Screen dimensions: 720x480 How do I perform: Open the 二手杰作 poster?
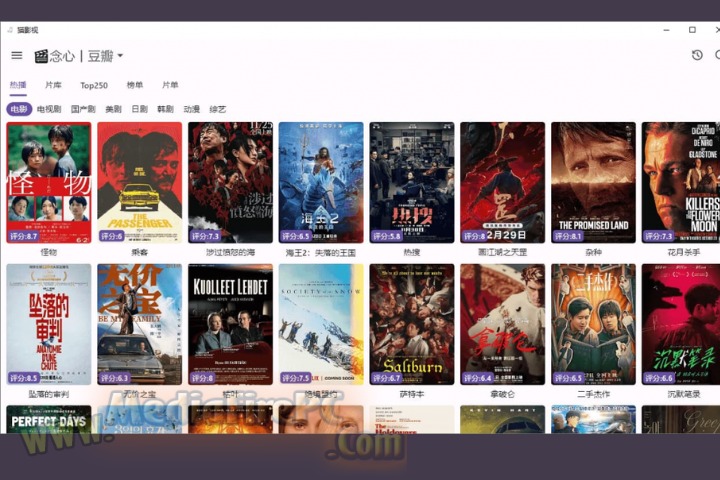(593, 324)
